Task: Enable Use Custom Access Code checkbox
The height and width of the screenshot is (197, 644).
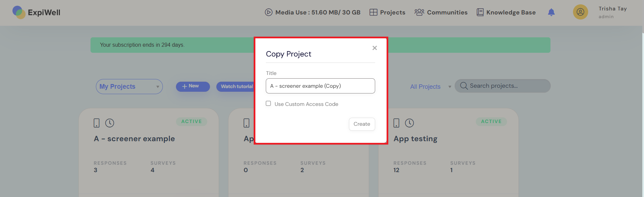Action: click(x=268, y=104)
